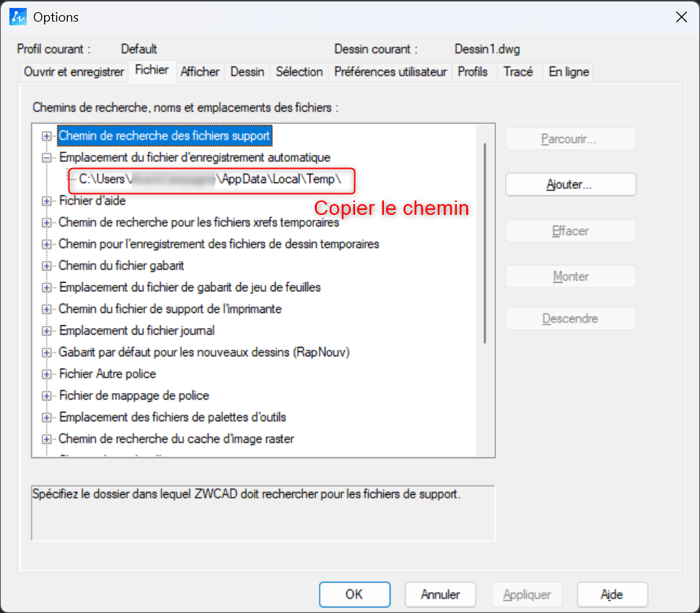Select the AppData\Local\Temp path entry
Image resolution: width=700 pixels, height=613 pixels.
point(209,179)
